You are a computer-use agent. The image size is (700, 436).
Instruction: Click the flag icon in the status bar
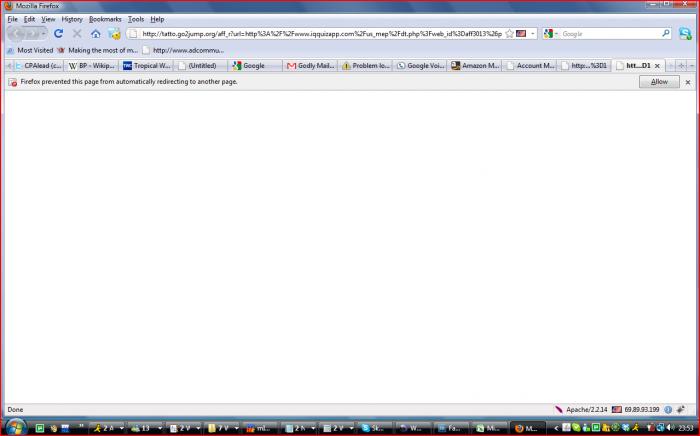coord(617,409)
